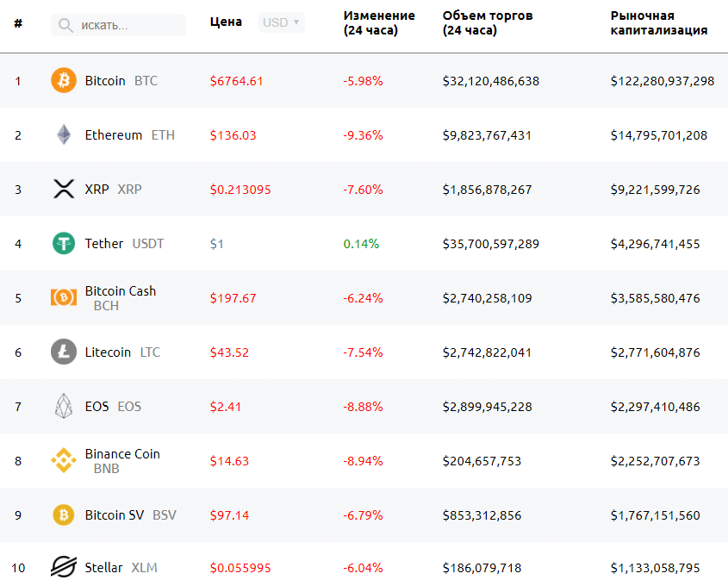Open the Stellar XLM name link
The width and height of the screenshot is (728, 586).
(x=121, y=568)
